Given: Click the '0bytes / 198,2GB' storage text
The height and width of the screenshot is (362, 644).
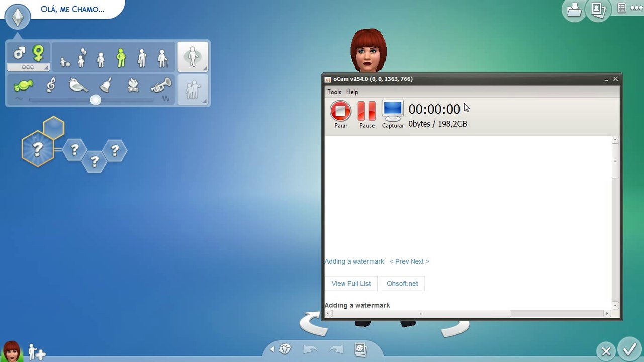Looking at the screenshot, I should [437, 124].
